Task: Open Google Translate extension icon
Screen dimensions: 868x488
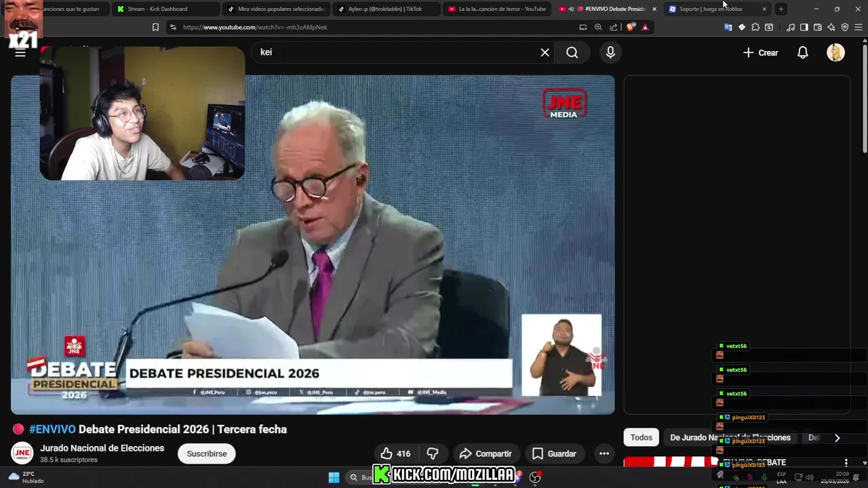Action: coord(728,27)
